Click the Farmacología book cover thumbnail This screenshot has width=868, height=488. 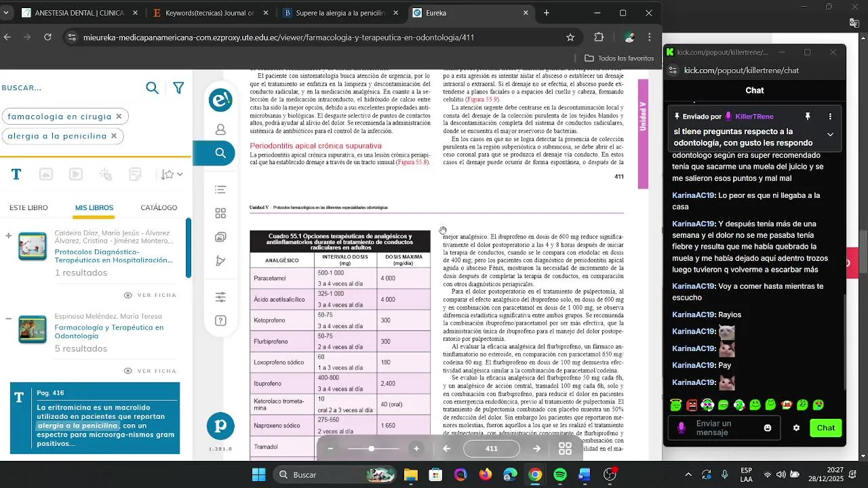(33, 328)
